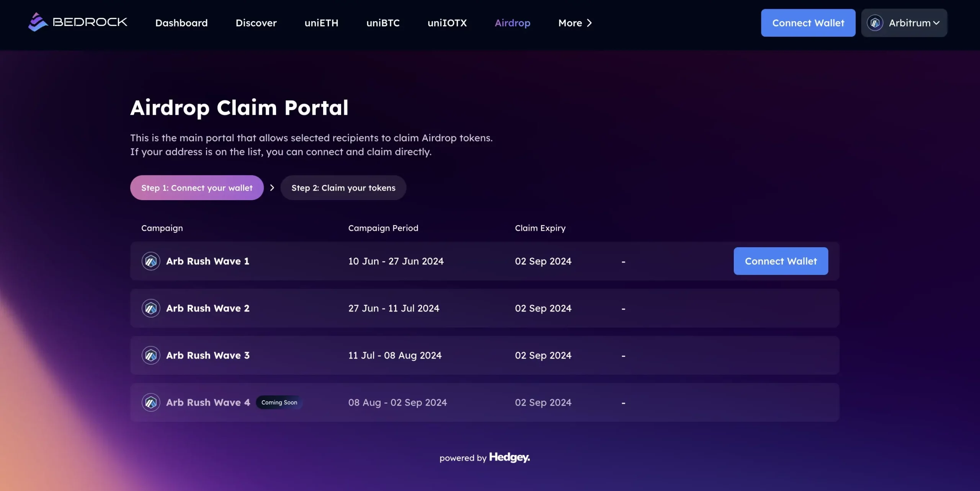Click the Arb Rush Wave 3 campaign icon
The width and height of the screenshot is (980, 491).
[150, 355]
